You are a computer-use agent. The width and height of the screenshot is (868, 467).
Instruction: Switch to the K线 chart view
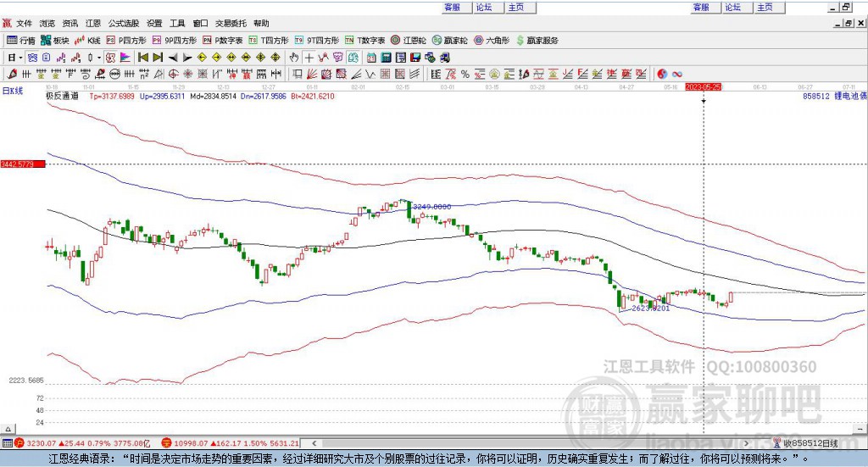(x=87, y=41)
